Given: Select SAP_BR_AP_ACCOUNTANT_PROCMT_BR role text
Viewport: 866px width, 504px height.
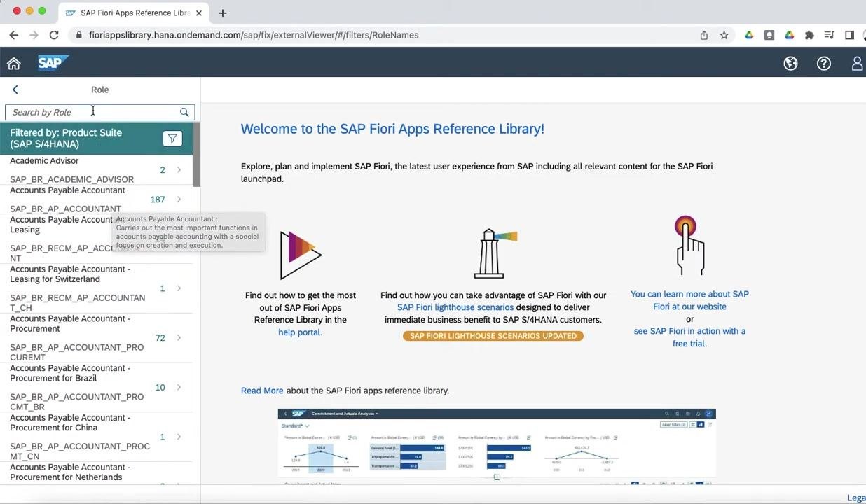Looking at the screenshot, I should coord(76,402).
